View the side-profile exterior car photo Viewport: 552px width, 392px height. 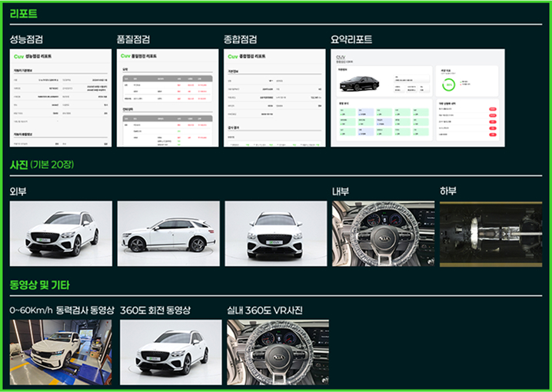pos(168,234)
